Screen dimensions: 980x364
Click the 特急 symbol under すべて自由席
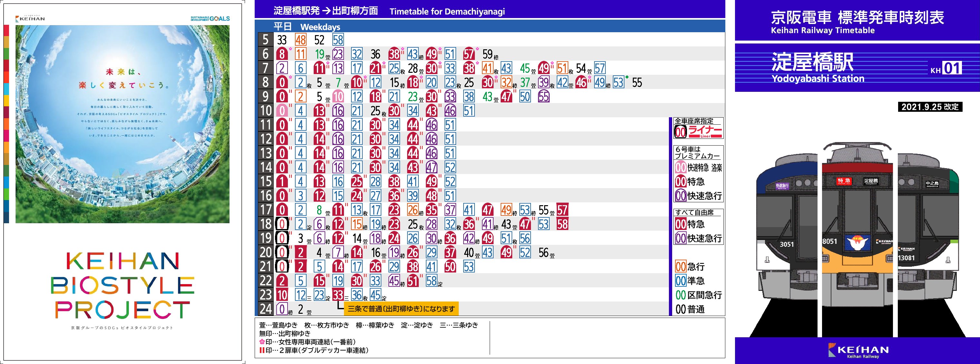pyautogui.click(x=680, y=224)
